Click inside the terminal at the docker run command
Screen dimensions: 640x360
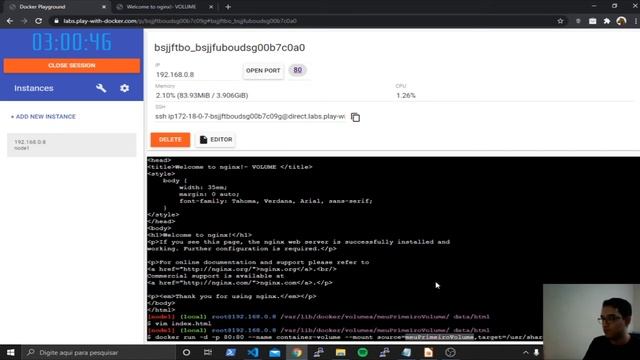pos(344,337)
